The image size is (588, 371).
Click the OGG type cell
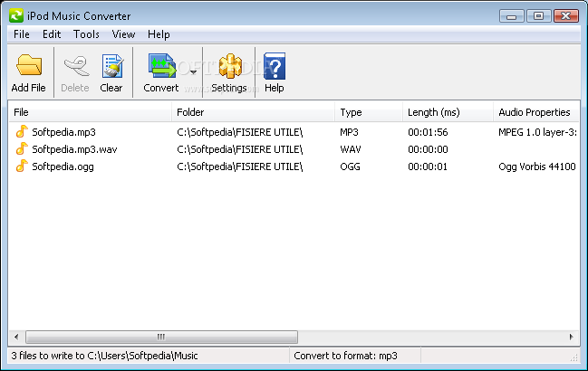pyautogui.click(x=350, y=166)
